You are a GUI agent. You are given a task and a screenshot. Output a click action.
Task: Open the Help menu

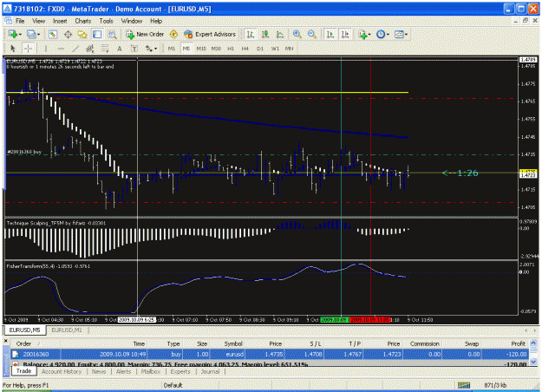click(x=156, y=21)
